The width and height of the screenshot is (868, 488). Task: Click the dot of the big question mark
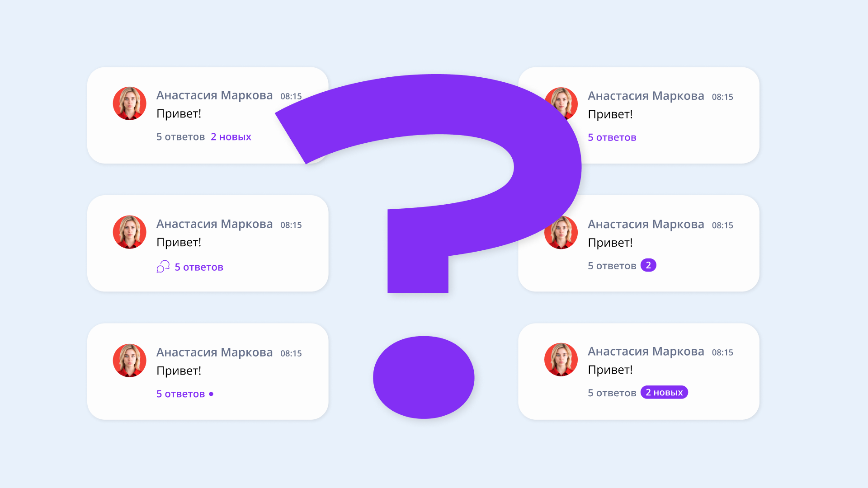pyautogui.click(x=424, y=377)
